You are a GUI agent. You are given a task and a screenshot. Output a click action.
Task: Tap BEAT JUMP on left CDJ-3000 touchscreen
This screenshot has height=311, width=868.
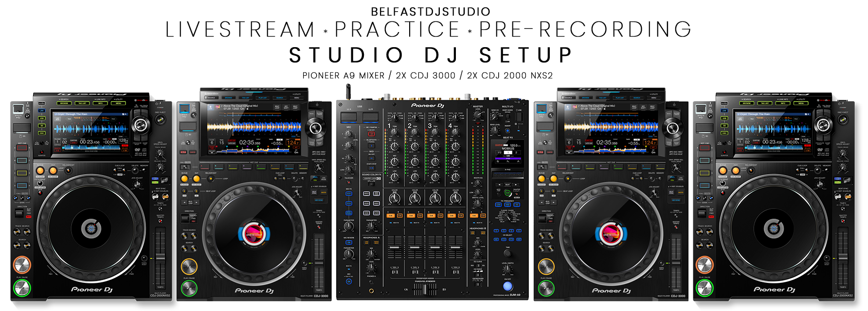click(x=294, y=107)
